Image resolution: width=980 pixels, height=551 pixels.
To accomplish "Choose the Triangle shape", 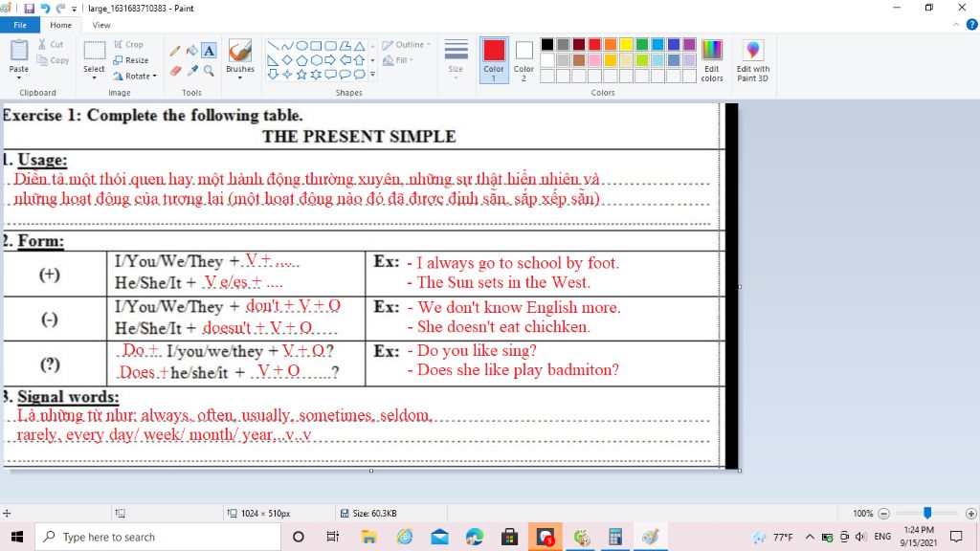I will pyautogui.click(x=360, y=46).
